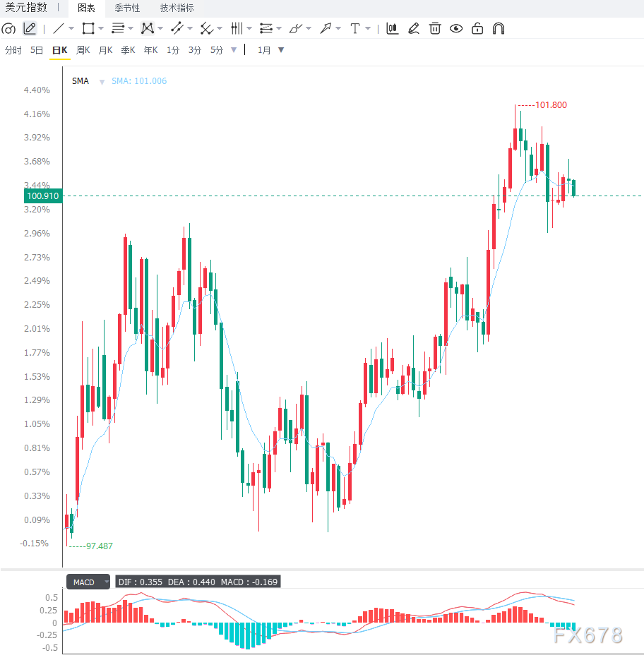
Task: Select the 周K weekly interval
Action: point(83,51)
